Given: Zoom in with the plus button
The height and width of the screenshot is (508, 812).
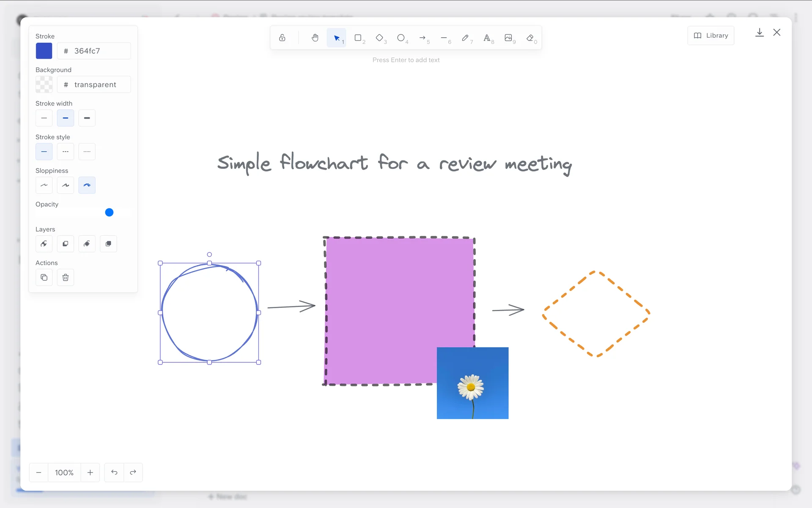Looking at the screenshot, I should [90, 472].
